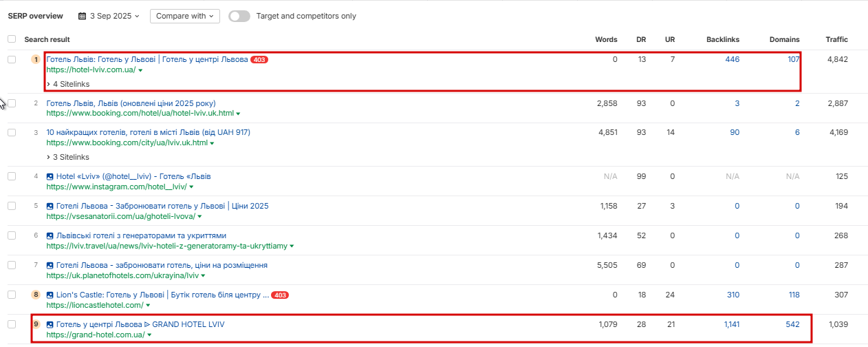Click image icon of Hotel «Lviv» Instagram result

coord(50,176)
